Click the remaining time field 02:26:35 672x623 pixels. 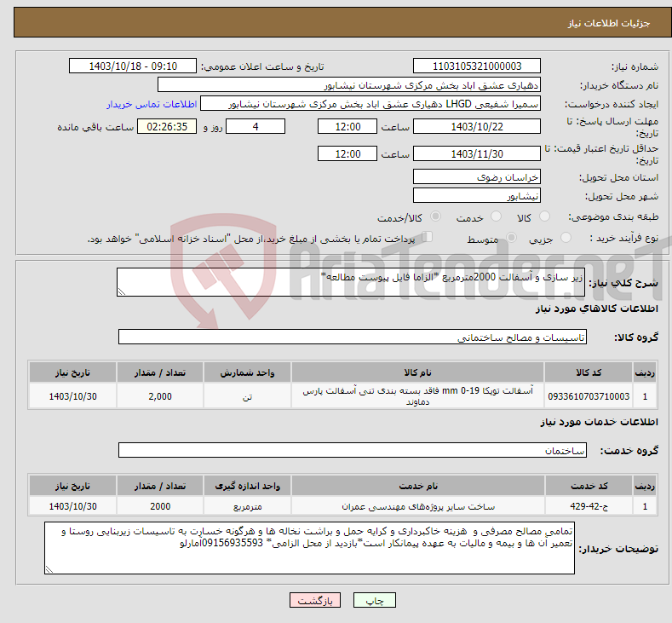point(167,126)
